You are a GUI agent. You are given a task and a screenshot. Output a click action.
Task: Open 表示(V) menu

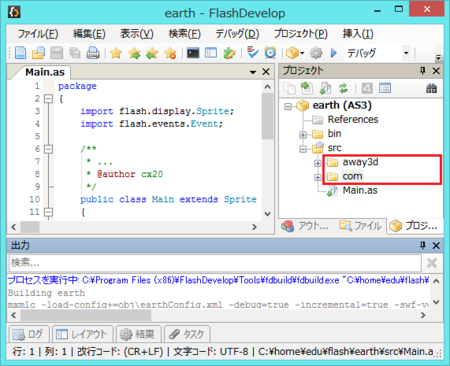tap(137, 34)
